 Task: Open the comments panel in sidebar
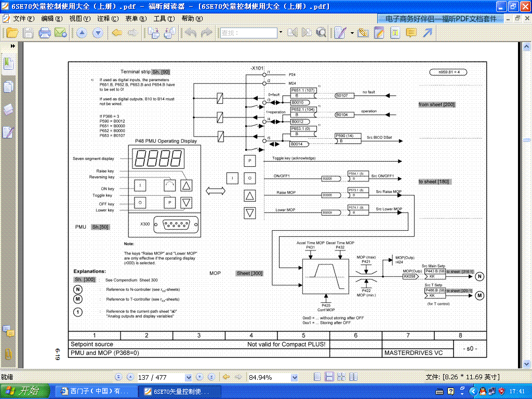point(8,331)
